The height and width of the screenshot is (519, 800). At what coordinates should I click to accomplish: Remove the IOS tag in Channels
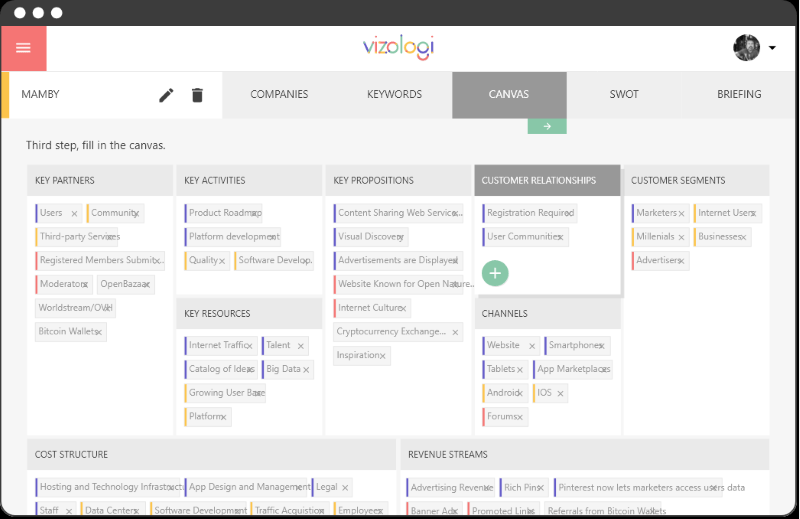coord(560,393)
